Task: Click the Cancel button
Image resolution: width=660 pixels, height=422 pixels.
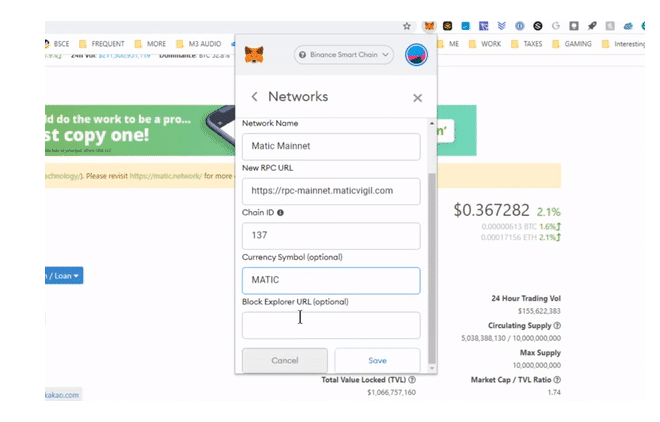Action: coord(285,361)
